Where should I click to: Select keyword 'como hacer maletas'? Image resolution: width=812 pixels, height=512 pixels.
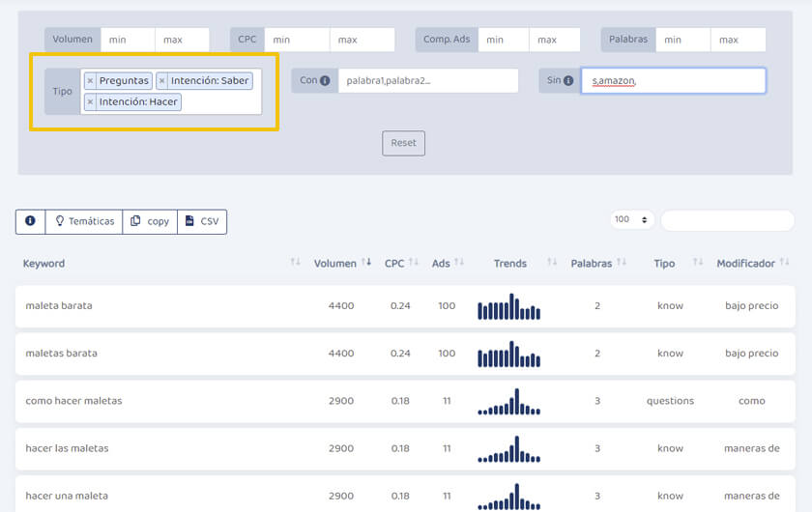[x=74, y=401]
